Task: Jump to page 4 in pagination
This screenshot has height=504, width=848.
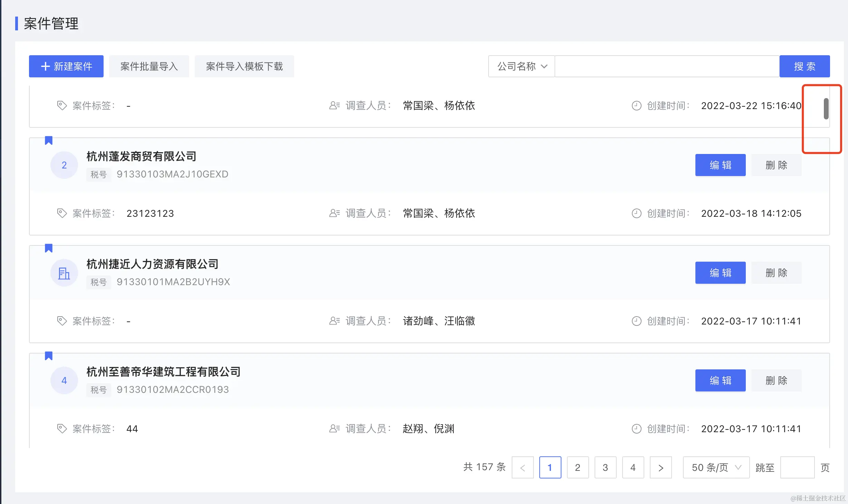Action: pyautogui.click(x=633, y=468)
